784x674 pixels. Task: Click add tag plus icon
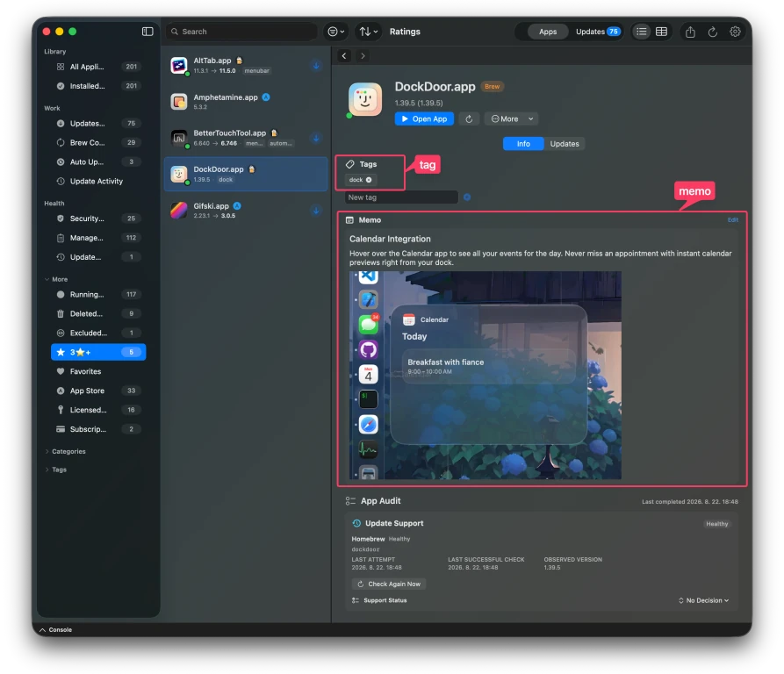coord(466,197)
